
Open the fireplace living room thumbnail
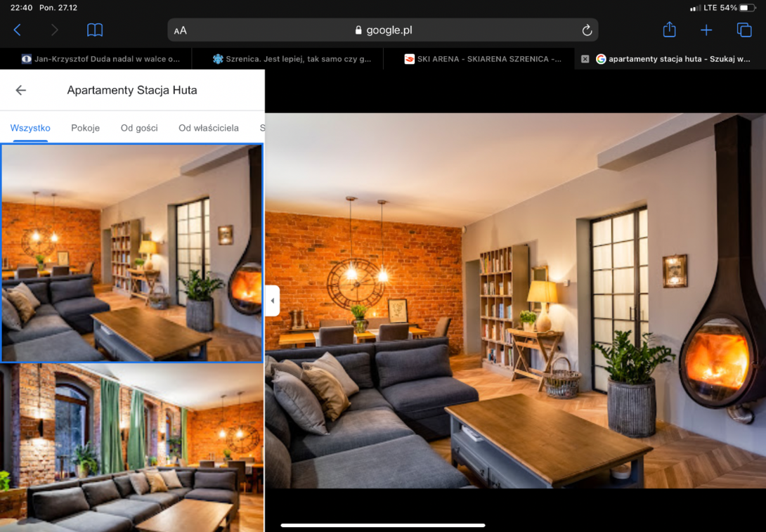(132, 253)
